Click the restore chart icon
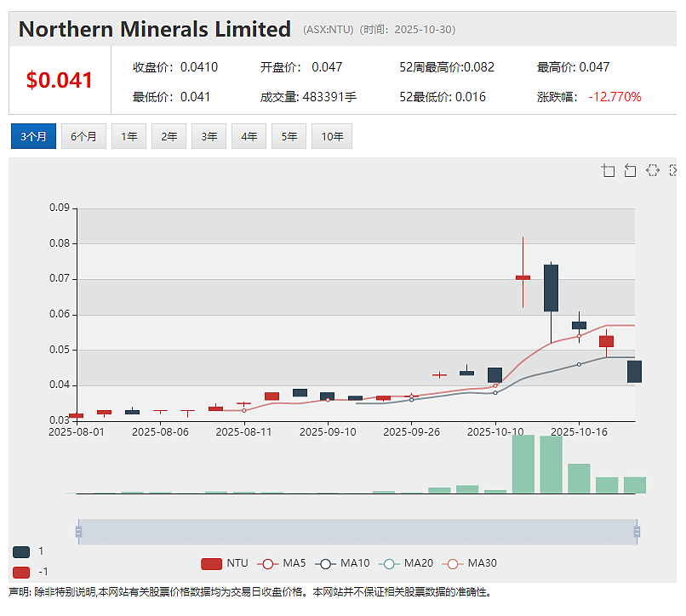 pos(652,170)
